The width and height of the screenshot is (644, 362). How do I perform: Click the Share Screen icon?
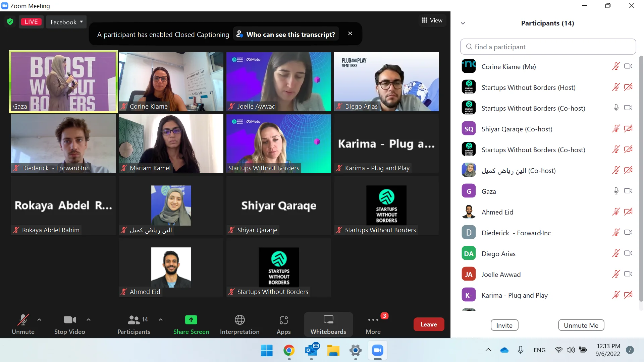pos(191,320)
